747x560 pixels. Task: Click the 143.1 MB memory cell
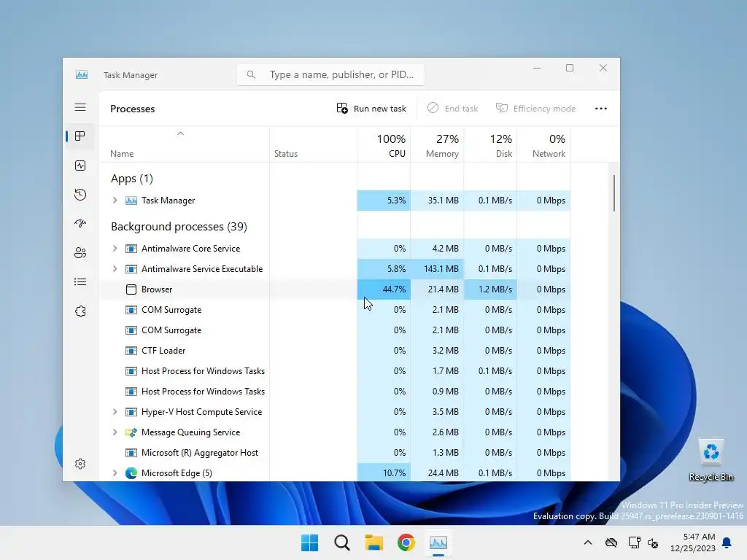pos(438,269)
